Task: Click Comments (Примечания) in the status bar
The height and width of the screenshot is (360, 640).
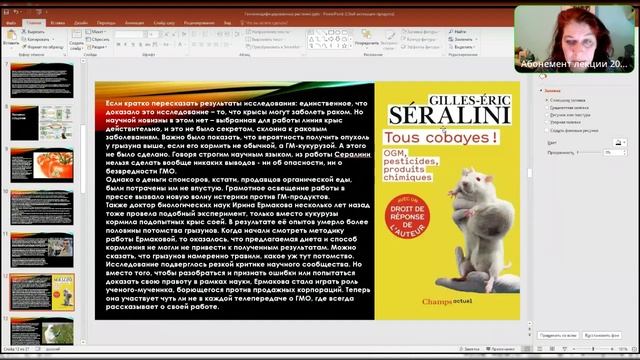Action: coord(500,349)
